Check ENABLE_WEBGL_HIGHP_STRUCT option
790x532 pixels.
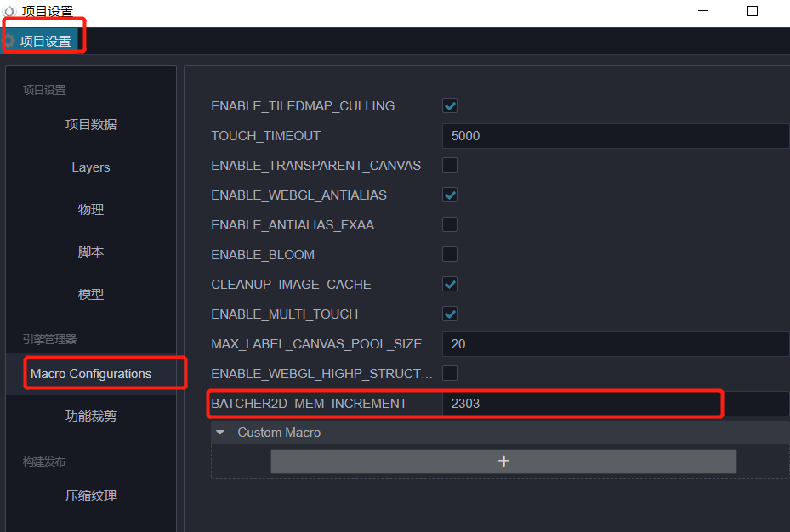click(450, 373)
